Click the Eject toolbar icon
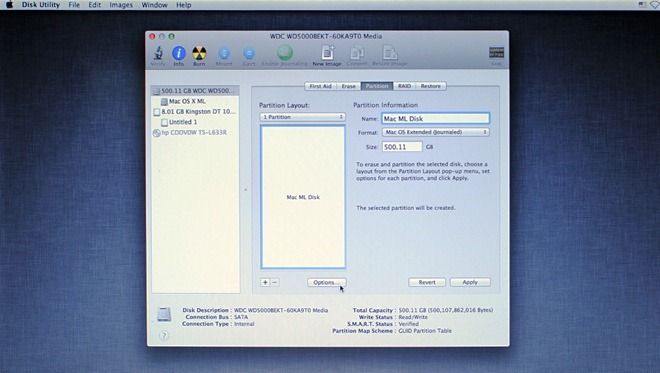Viewport: 660px width, 373px height. pos(249,53)
